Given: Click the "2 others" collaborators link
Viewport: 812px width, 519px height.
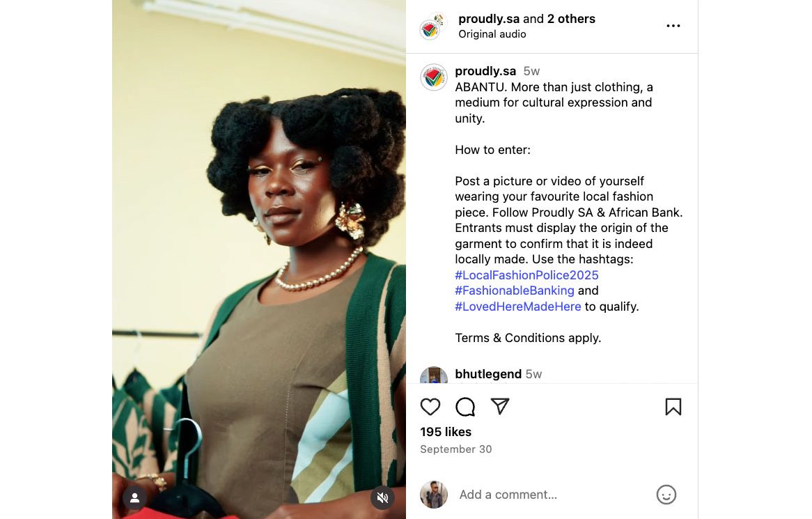Looking at the screenshot, I should (x=571, y=19).
